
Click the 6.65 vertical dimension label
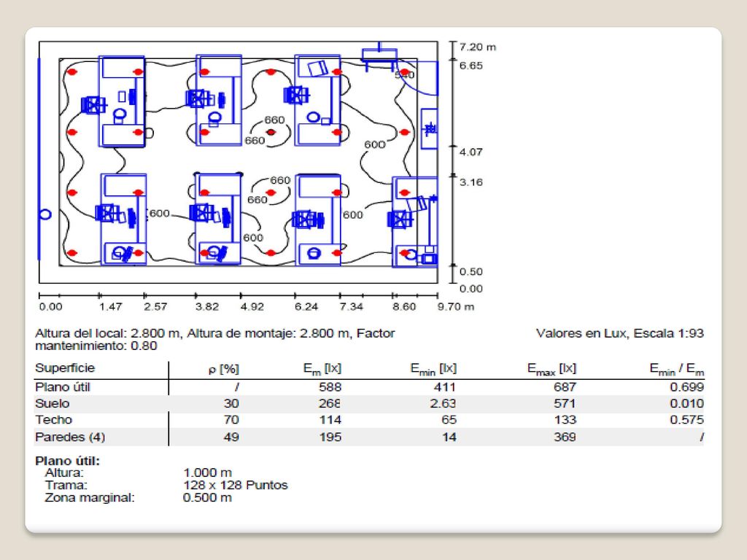(x=471, y=66)
